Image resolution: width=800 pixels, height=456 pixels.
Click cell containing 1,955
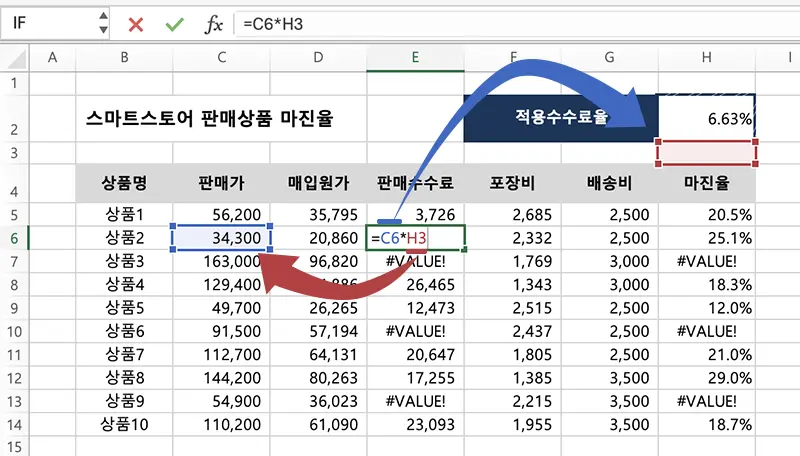coord(513,424)
